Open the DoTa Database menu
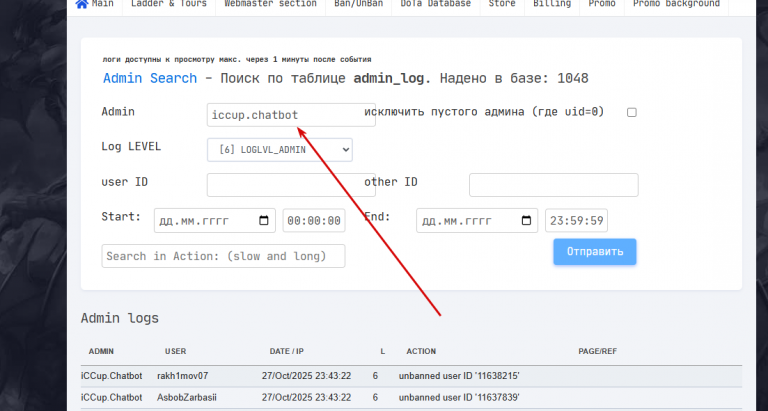This screenshot has height=411, width=768. point(435,4)
